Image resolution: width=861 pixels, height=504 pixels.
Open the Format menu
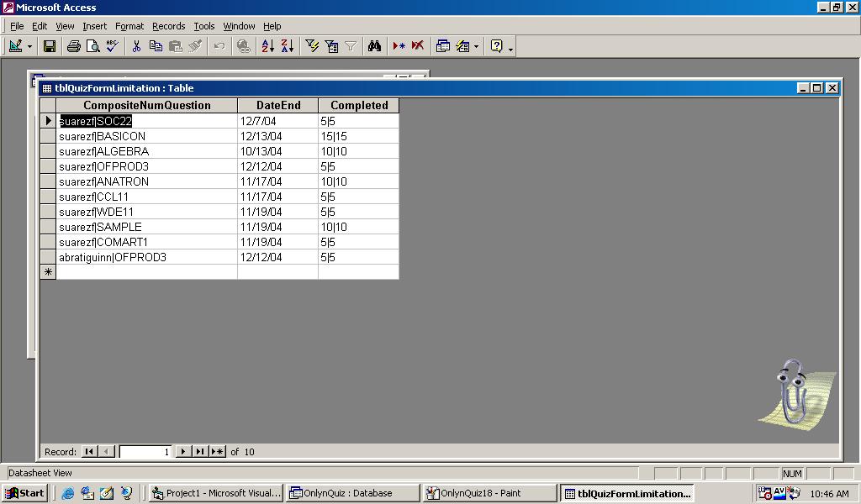click(x=129, y=26)
